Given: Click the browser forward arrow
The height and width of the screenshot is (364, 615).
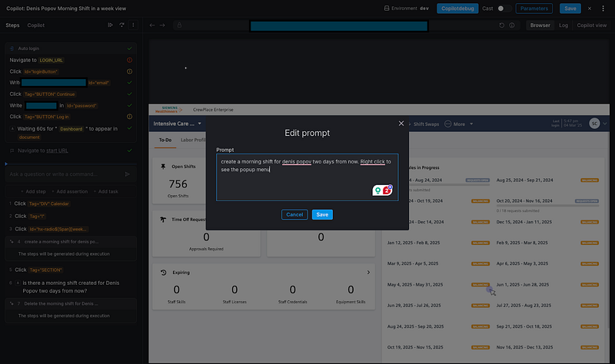Looking at the screenshot, I should click(x=162, y=25).
